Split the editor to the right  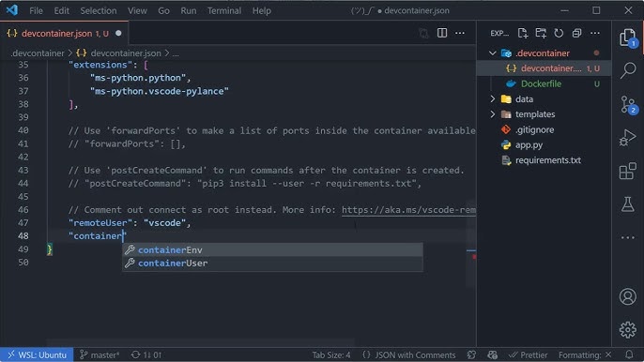442,33
